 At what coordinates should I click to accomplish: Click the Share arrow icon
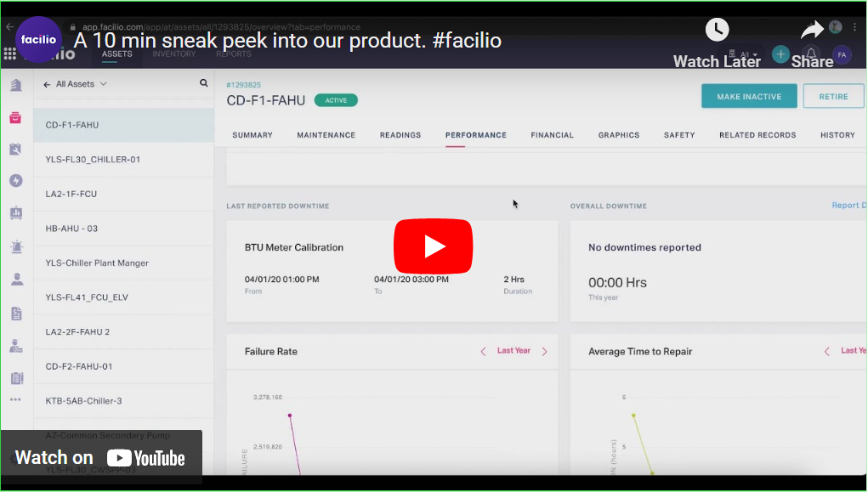pyautogui.click(x=812, y=29)
